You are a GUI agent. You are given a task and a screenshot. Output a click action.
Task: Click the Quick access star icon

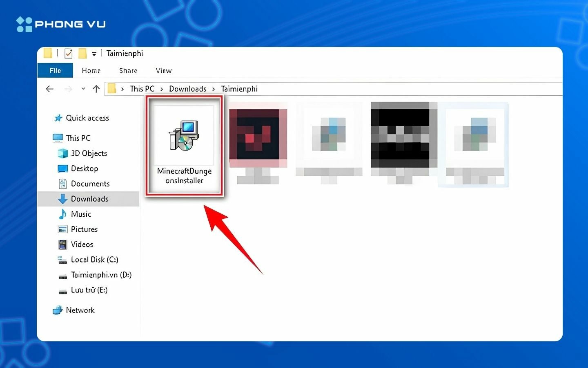coord(58,118)
